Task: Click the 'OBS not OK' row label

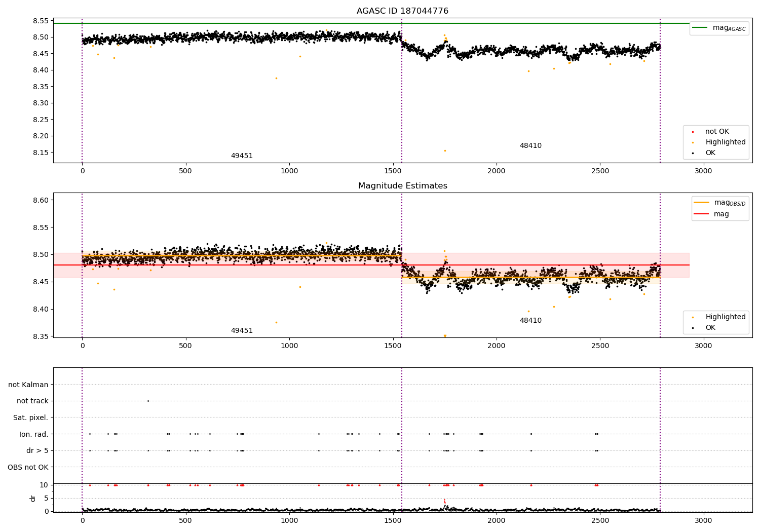Action: pyautogui.click(x=28, y=467)
